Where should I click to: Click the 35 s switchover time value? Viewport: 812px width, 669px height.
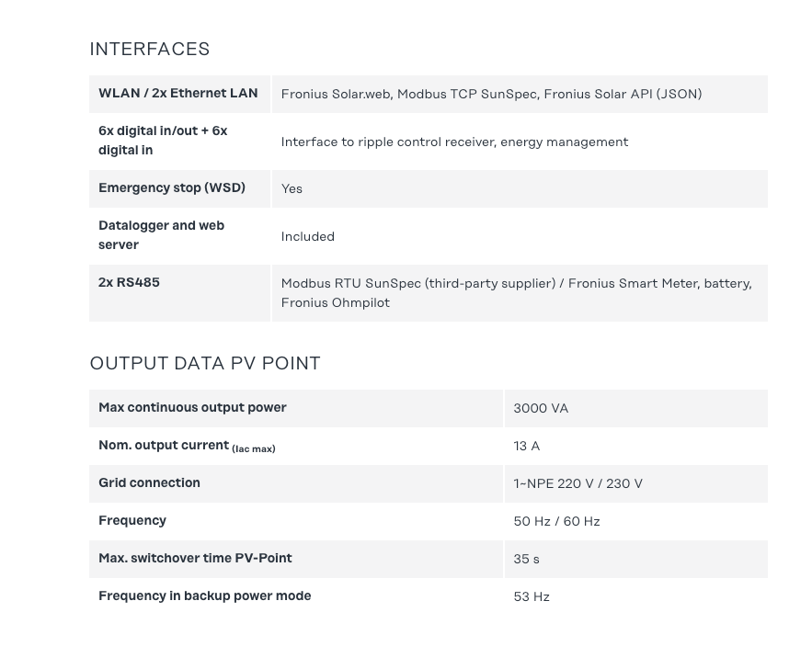526,559
